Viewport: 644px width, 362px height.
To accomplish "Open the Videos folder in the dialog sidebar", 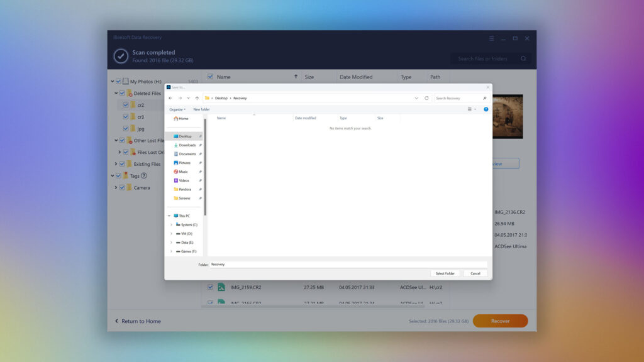I will click(x=183, y=180).
